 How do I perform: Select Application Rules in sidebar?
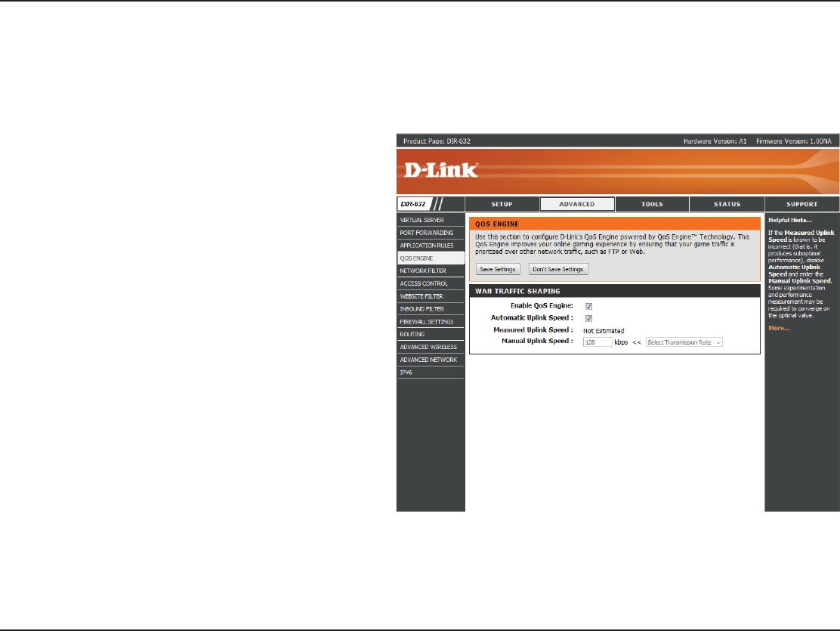tap(431, 246)
